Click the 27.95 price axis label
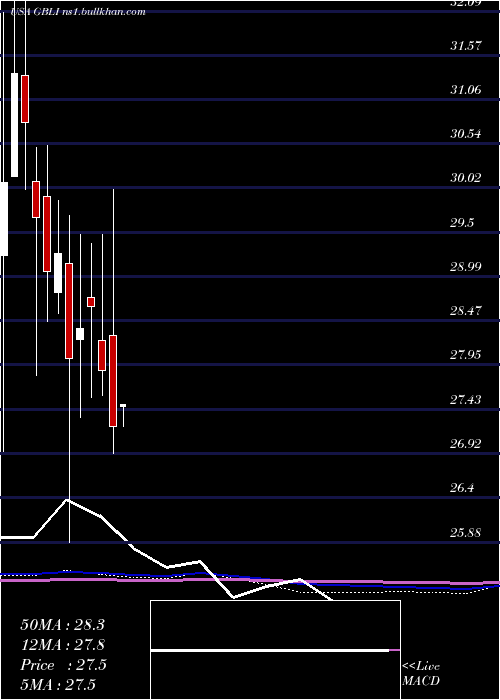500x700 pixels. tap(466, 355)
